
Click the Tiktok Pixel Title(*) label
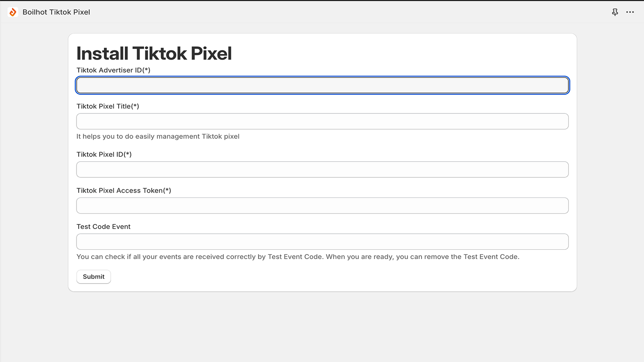coord(108,106)
